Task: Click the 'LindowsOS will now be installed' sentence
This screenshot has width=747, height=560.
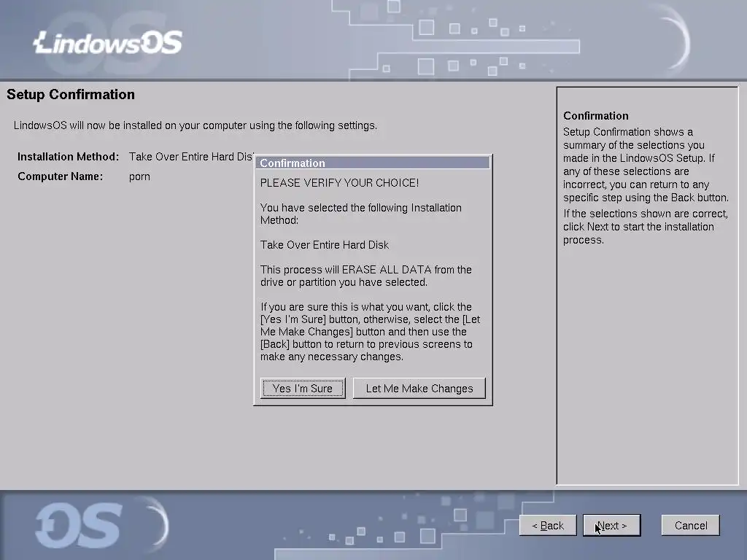Action: click(x=196, y=125)
